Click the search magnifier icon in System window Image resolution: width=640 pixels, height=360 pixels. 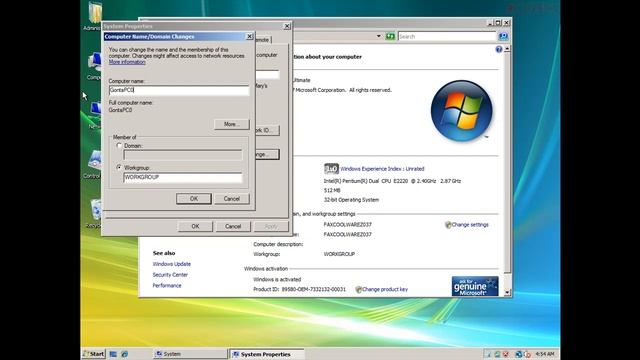(x=503, y=36)
